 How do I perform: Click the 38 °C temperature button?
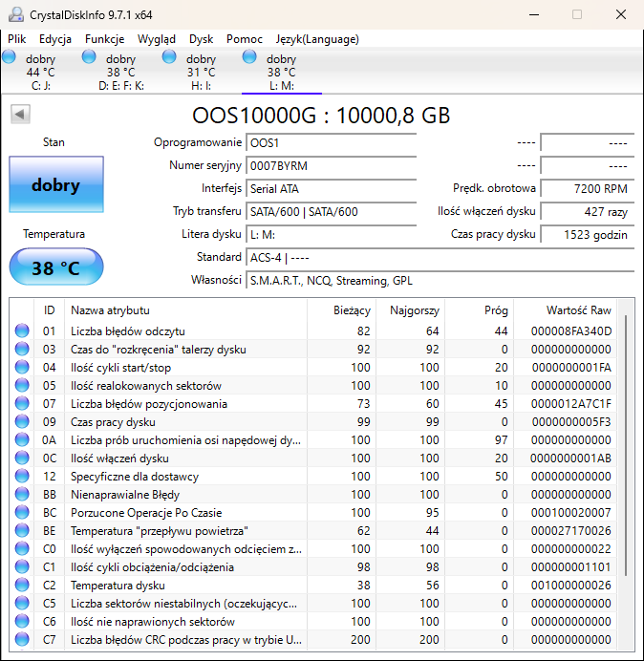click(x=55, y=267)
